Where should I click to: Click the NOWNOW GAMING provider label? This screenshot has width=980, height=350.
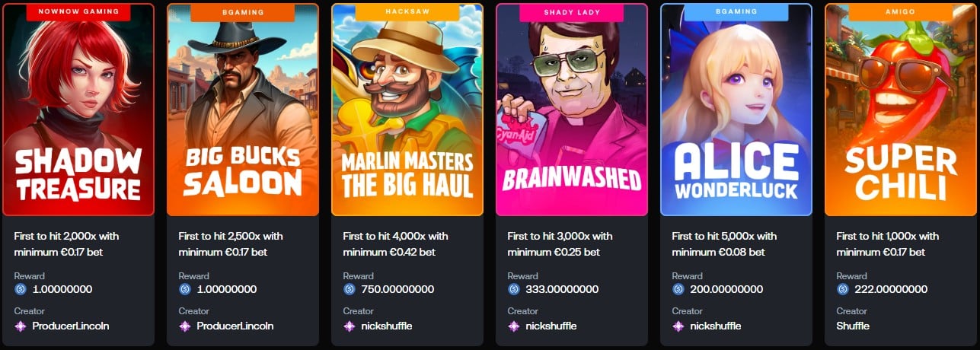coord(78,11)
